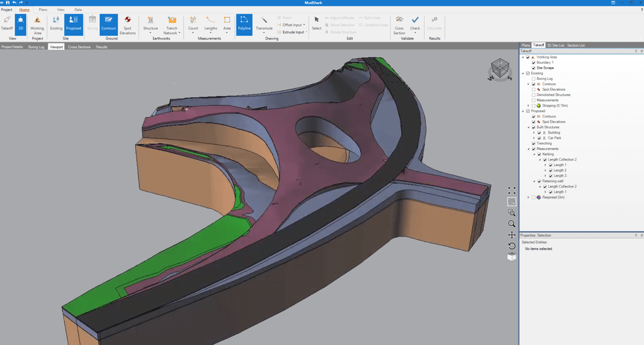Click the Spot Elevations tool
This screenshot has width=644, height=345.
(128, 24)
